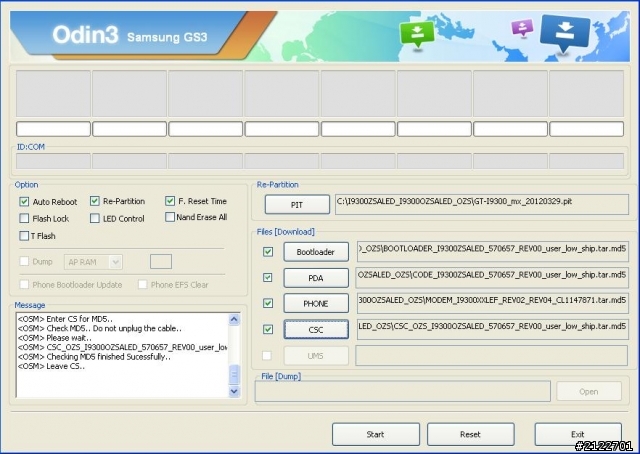Click the Message log scroll up arrow
This screenshot has height=454, width=640.
pyautogui.click(x=234, y=319)
